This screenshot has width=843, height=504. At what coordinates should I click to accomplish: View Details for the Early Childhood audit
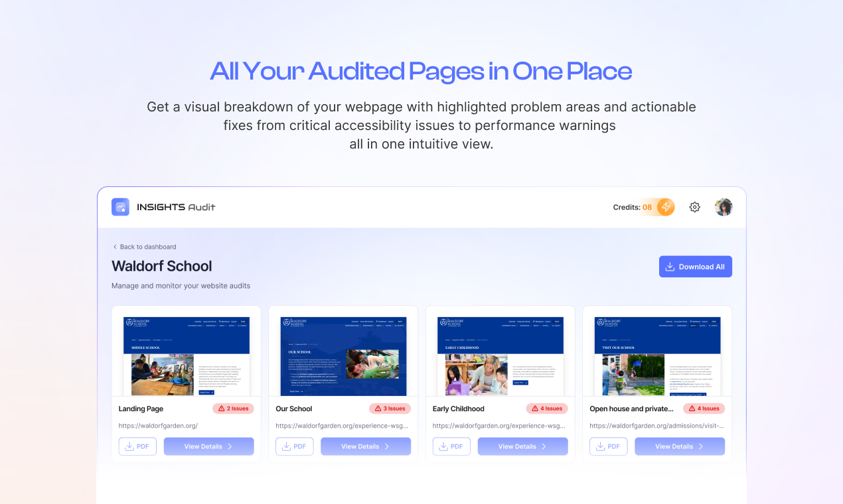pyautogui.click(x=522, y=446)
